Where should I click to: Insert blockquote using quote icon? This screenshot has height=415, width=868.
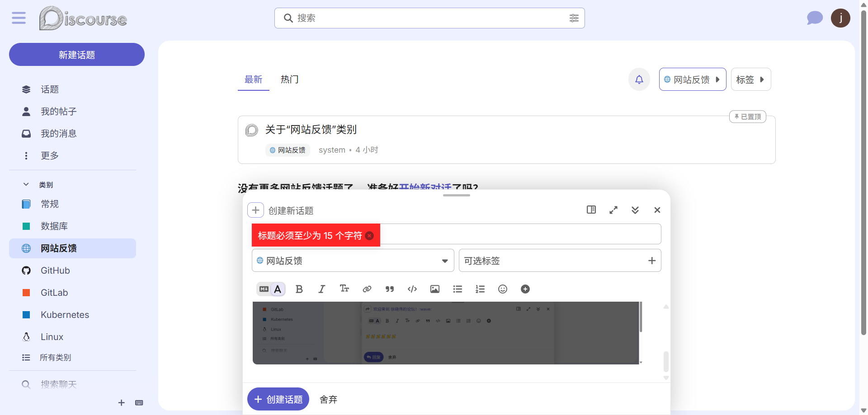click(389, 289)
